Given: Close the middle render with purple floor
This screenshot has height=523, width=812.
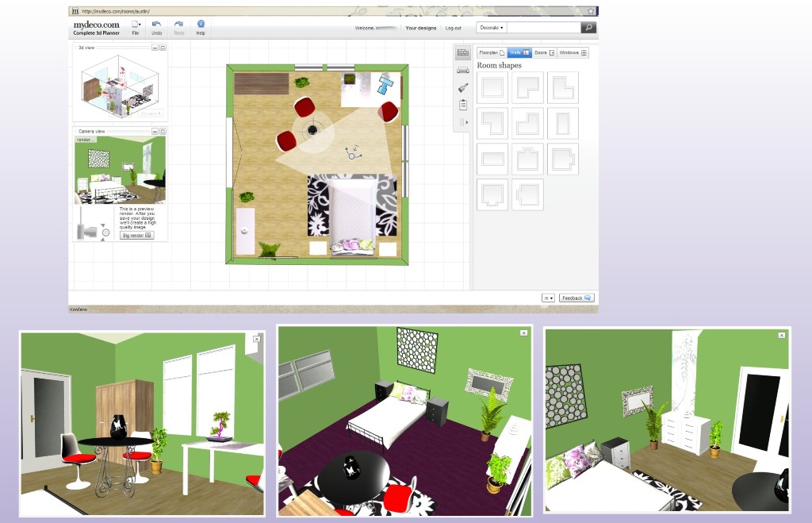Looking at the screenshot, I should click(523, 333).
